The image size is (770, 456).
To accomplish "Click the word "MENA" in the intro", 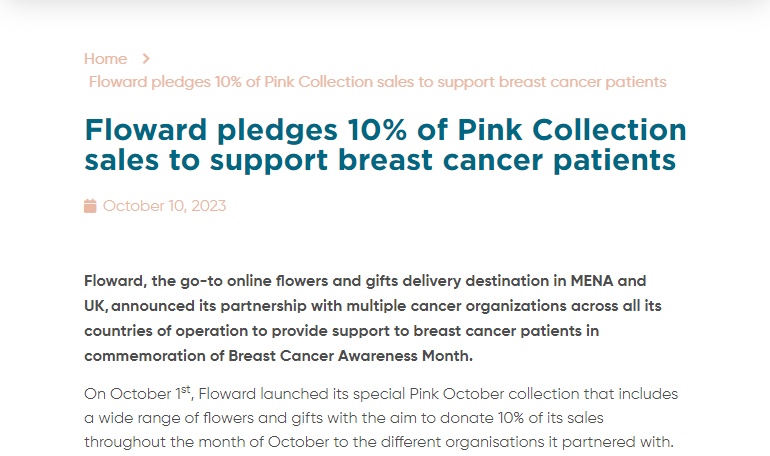I will [592, 281].
